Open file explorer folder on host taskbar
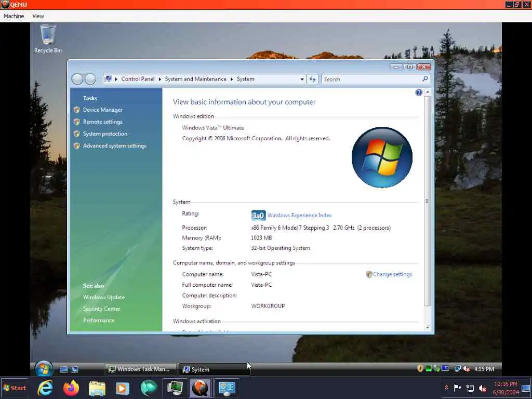Viewport: 532px width, 399px height. [x=97, y=389]
